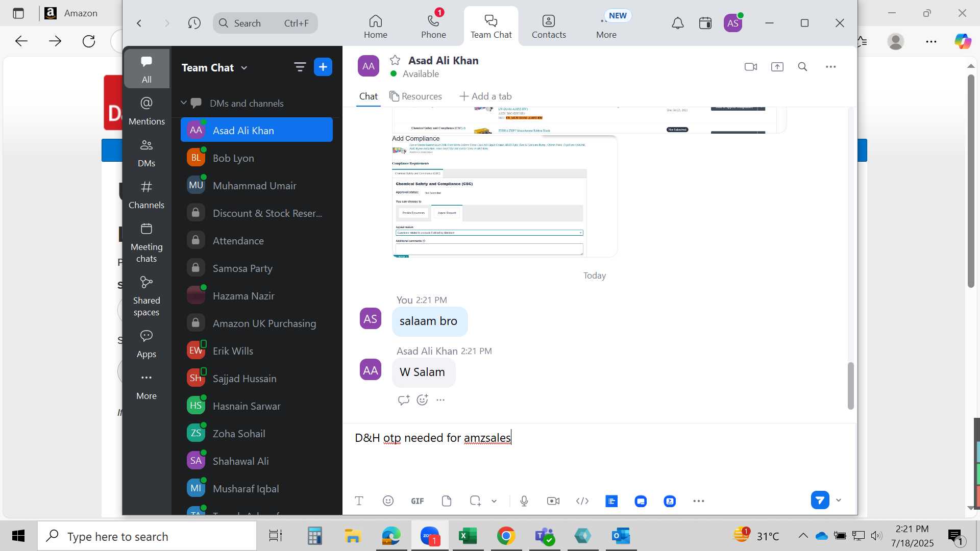
Task: Open the notifications bell
Action: point(677,23)
